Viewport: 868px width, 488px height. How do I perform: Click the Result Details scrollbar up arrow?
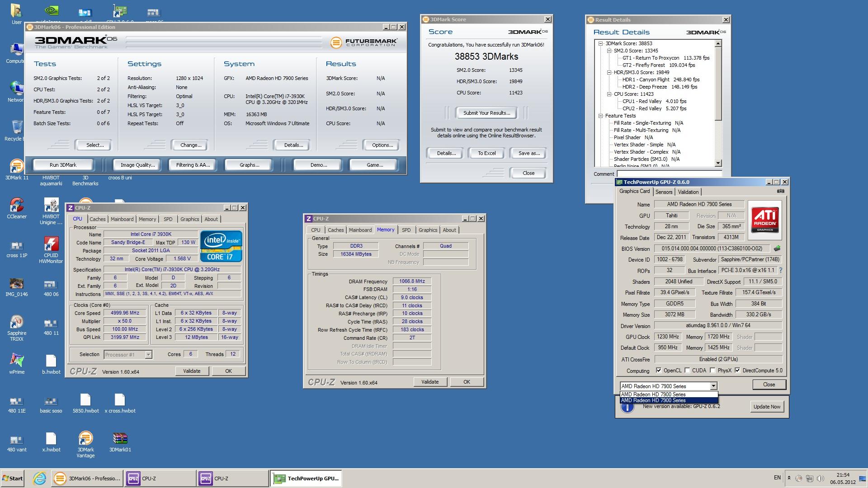coord(718,43)
